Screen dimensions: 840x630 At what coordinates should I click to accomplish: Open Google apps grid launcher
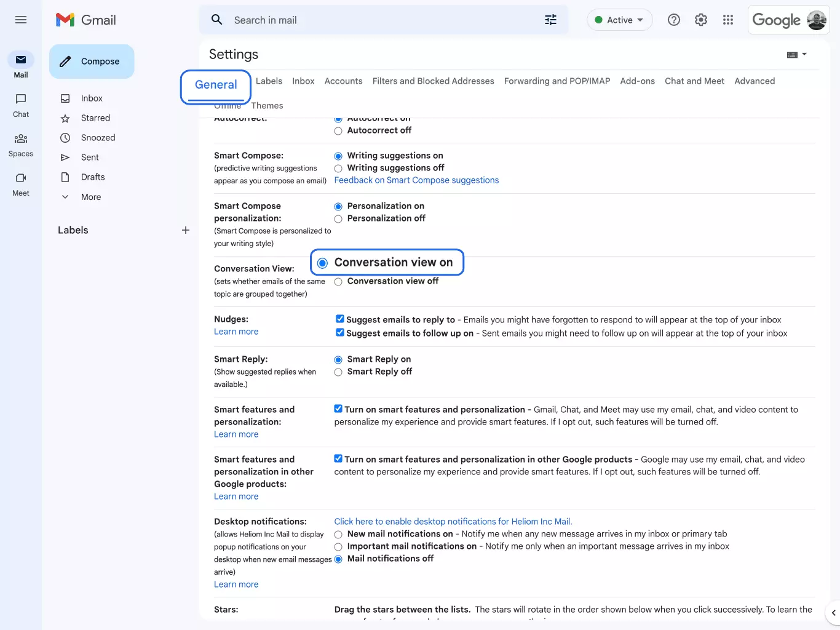(728, 20)
